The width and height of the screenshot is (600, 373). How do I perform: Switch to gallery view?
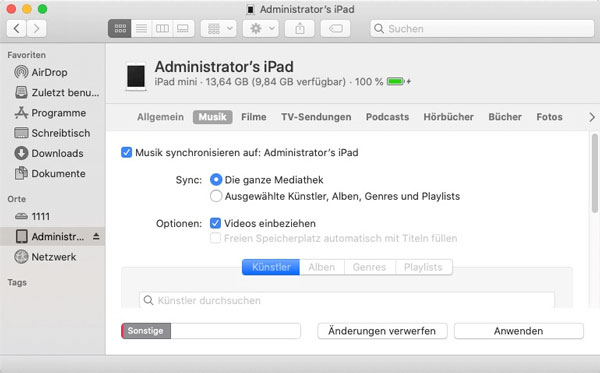pos(183,29)
